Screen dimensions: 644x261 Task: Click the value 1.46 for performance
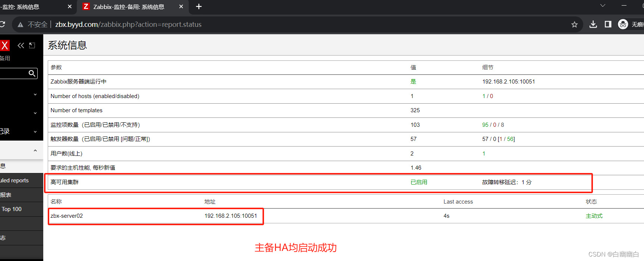click(x=416, y=168)
